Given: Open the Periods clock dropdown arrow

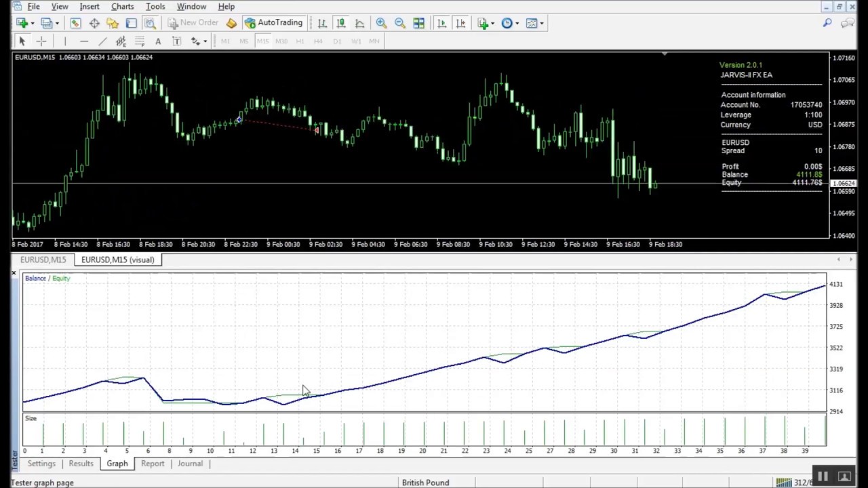Looking at the screenshot, I should pos(517,23).
